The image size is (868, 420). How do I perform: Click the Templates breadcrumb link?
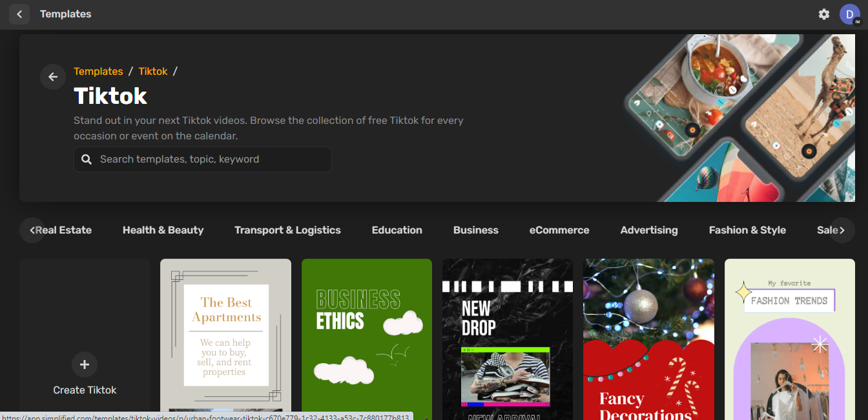[98, 72]
